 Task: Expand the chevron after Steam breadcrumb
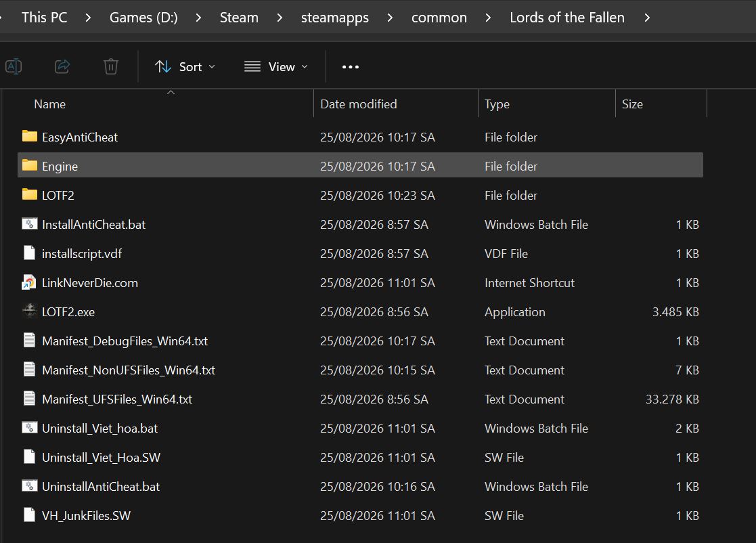[279, 18]
